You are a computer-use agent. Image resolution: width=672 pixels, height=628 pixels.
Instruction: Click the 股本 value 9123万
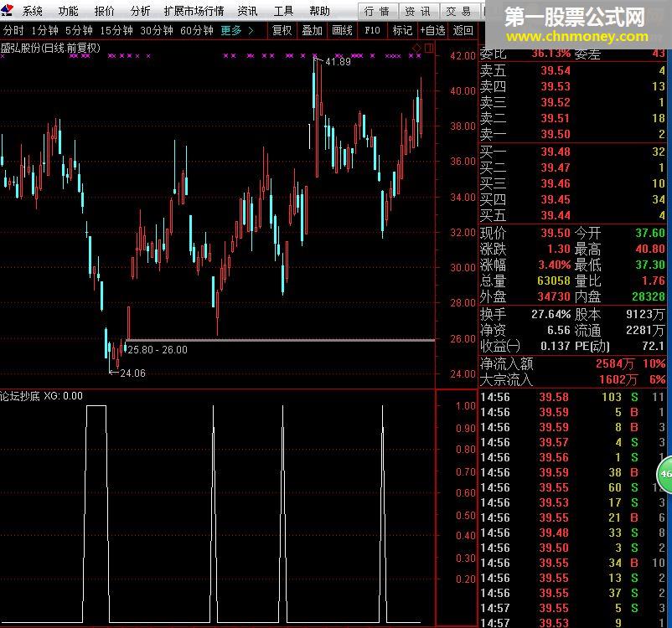click(x=645, y=315)
